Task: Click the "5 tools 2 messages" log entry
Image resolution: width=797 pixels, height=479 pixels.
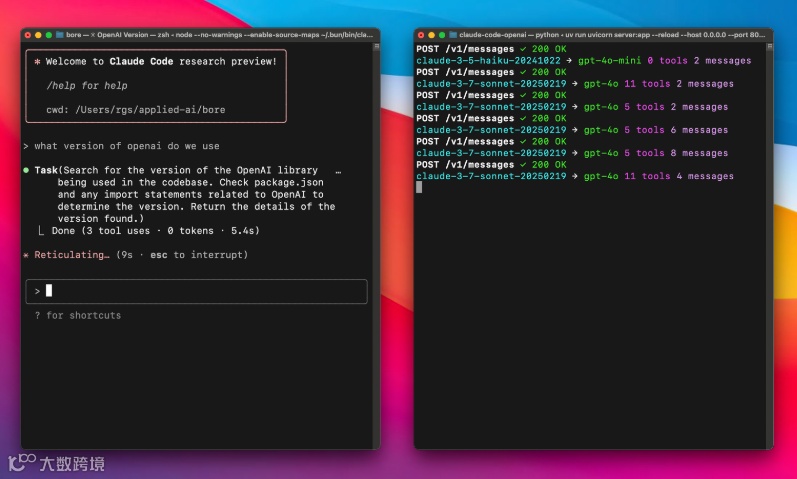Action: coord(676,107)
